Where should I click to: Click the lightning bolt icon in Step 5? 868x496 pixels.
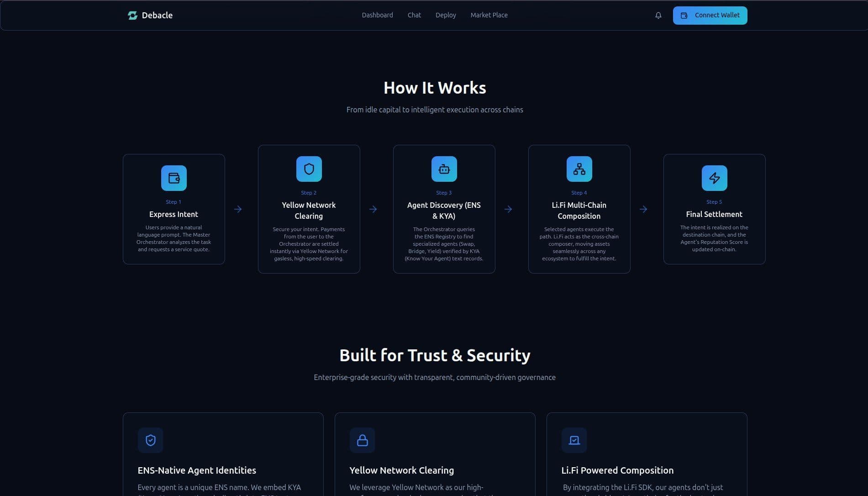click(715, 178)
